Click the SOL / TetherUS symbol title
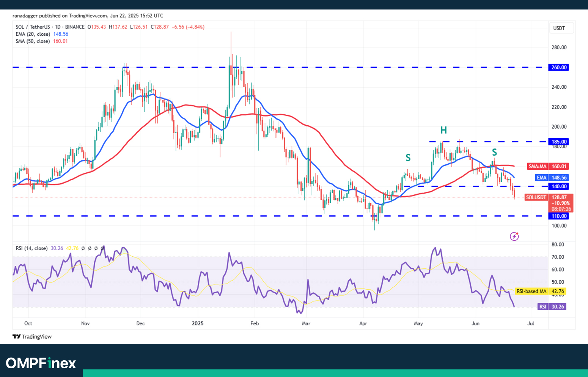This screenshot has width=588, height=377. pyautogui.click(x=33, y=27)
